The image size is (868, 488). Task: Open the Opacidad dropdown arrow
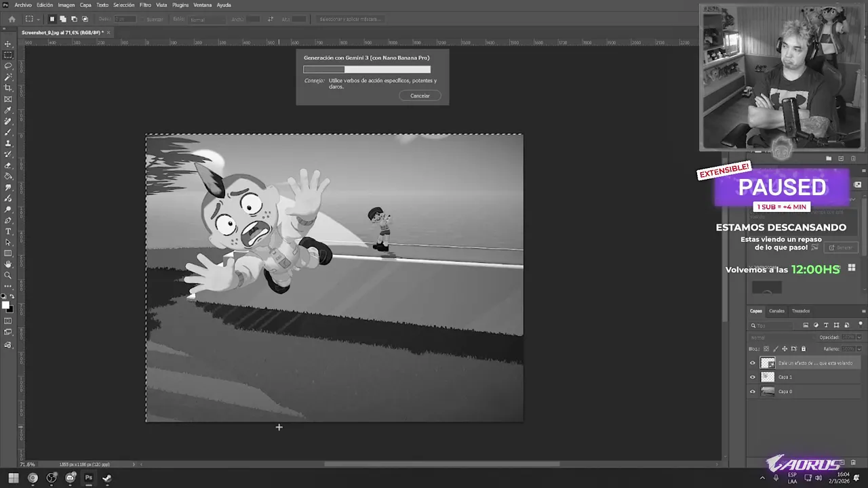pyautogui.click(x=859, y=337)
